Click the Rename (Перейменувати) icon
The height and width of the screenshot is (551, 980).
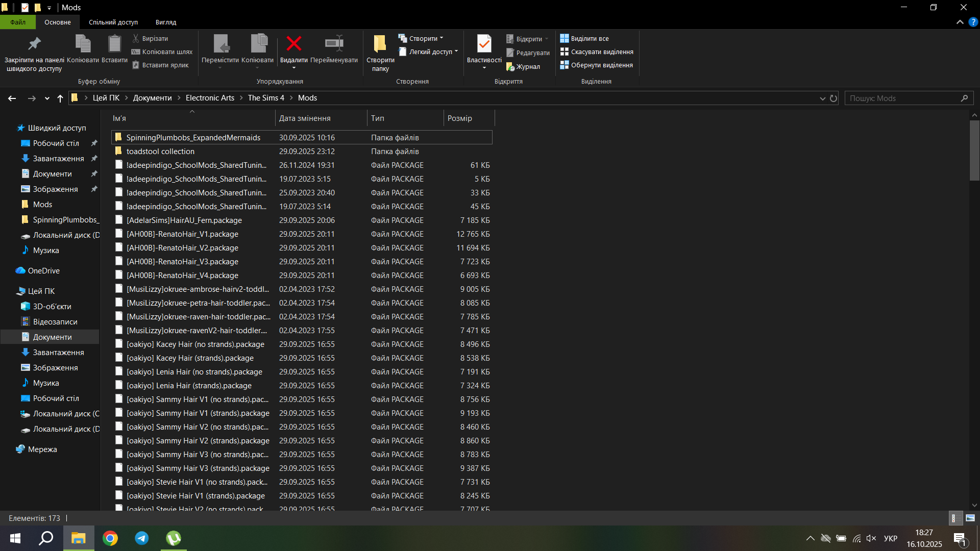tap(334, 44)
